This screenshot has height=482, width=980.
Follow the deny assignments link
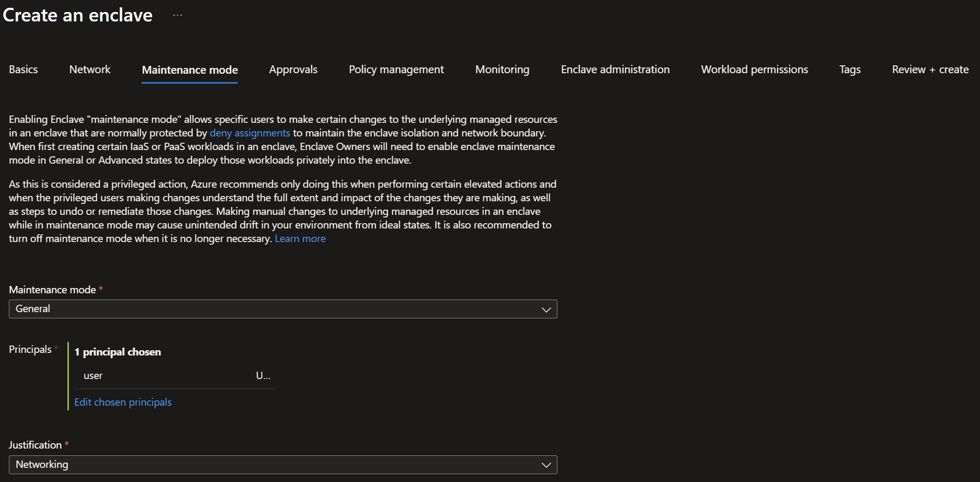click(250, 133)
